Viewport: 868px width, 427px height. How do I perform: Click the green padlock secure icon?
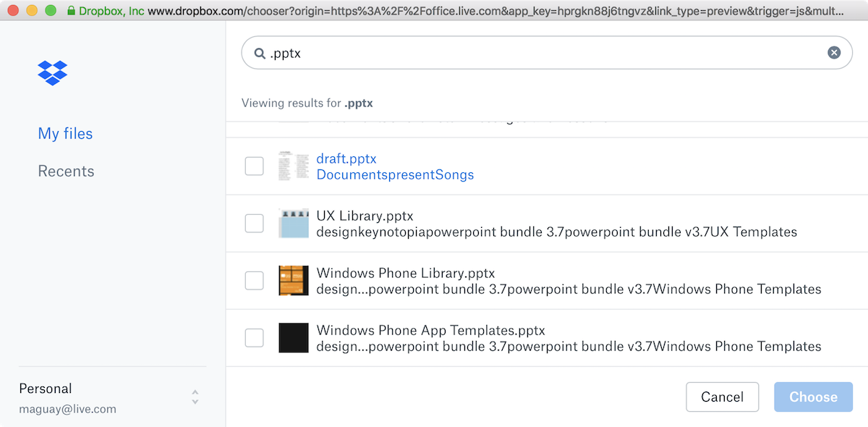[71, 11]
